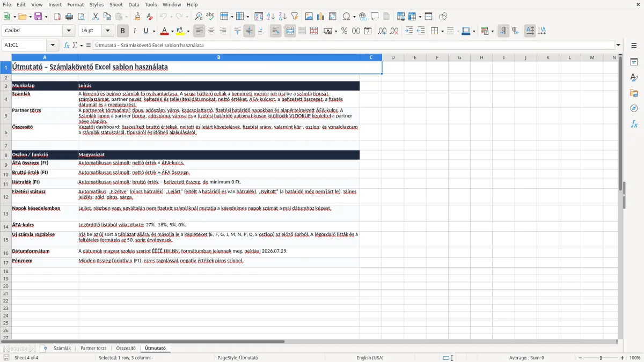Click Sort Ascending icon

point(271,17)
